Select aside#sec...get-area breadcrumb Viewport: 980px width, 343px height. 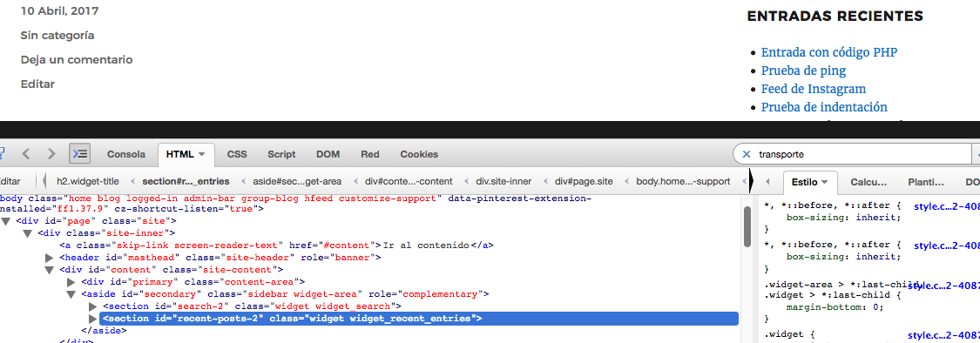coord(297,181)
